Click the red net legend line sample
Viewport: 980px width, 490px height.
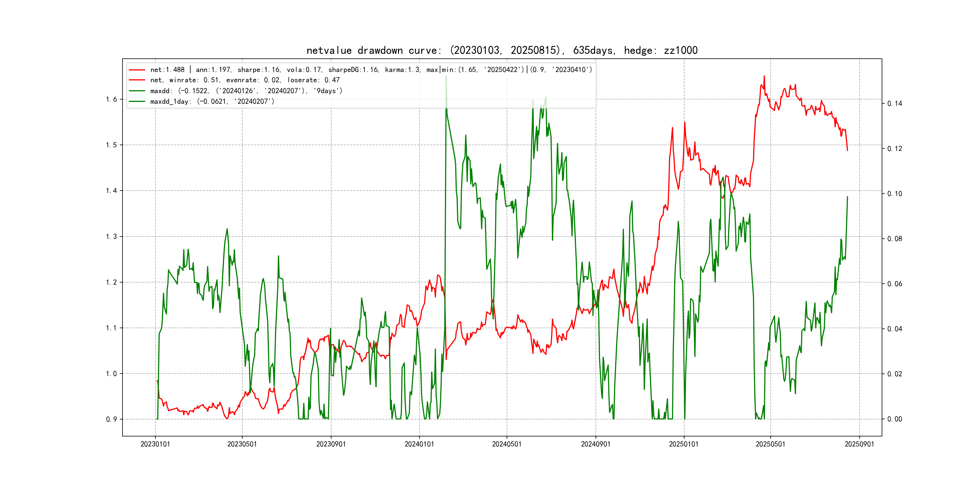[137, 70]
